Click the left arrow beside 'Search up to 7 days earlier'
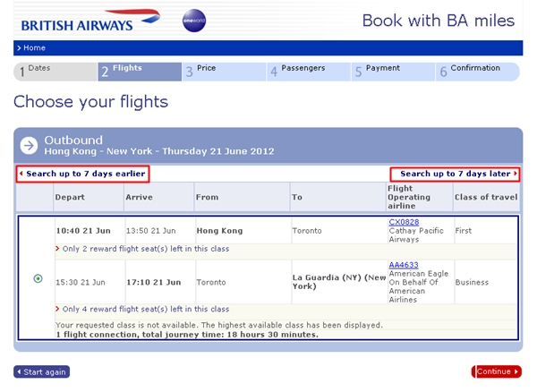 (x=21, y=174)
